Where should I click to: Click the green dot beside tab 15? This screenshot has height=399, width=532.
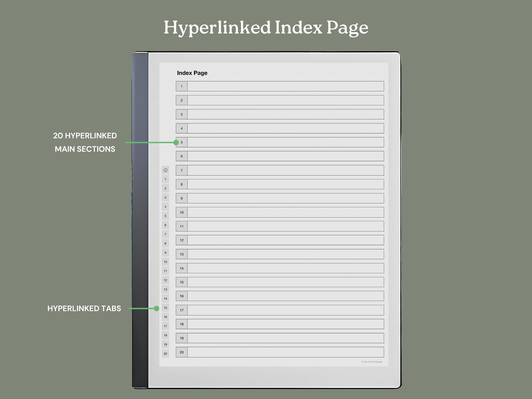click(157, 308)
